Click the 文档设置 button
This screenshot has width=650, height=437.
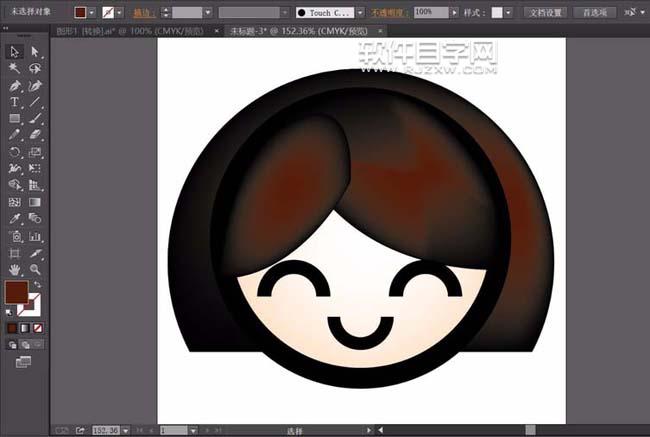546,13
